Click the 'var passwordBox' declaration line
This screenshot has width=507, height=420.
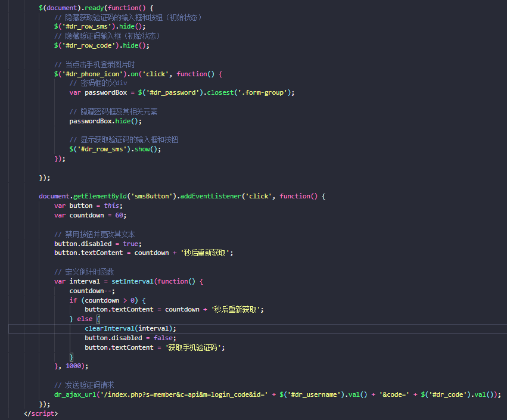pyautogui.click(x=182, y=93)
